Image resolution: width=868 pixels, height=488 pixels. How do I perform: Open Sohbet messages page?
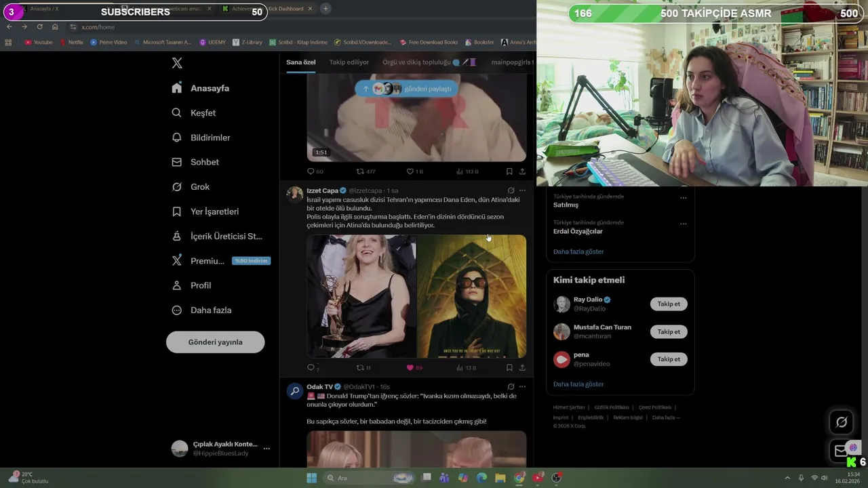(195, 162)
